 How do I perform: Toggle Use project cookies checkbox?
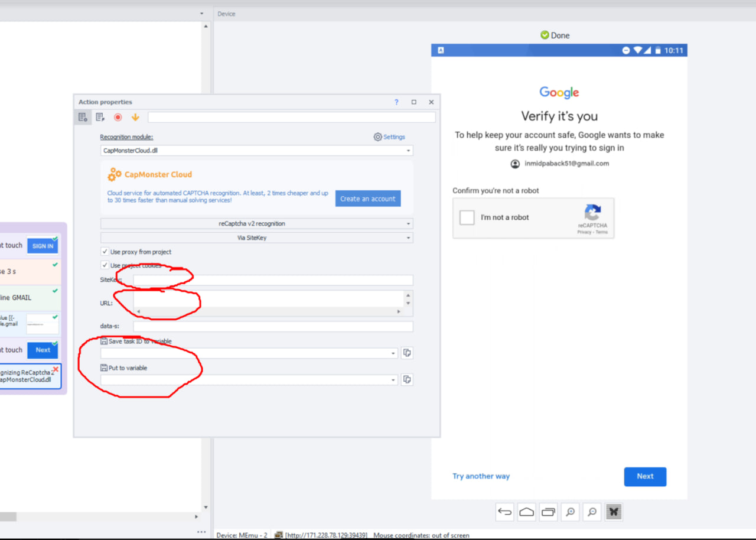(105, 265)
